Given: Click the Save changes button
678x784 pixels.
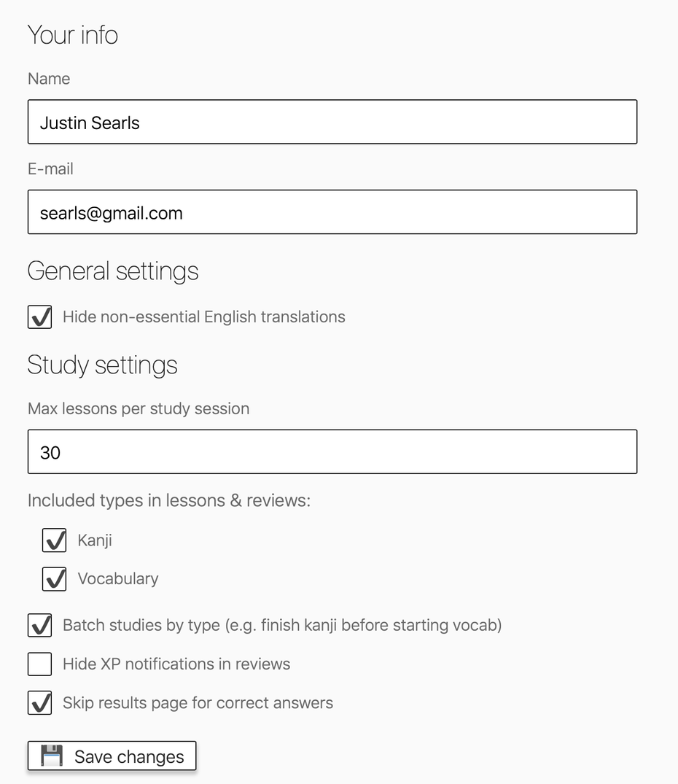Looking at the screenshot, I should [x=112, y=756].
